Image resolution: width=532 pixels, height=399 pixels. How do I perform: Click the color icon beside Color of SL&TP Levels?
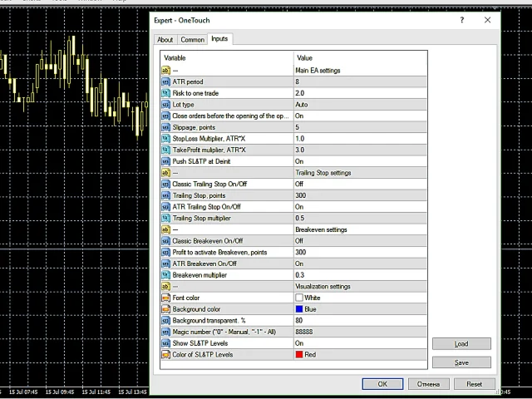165,355
